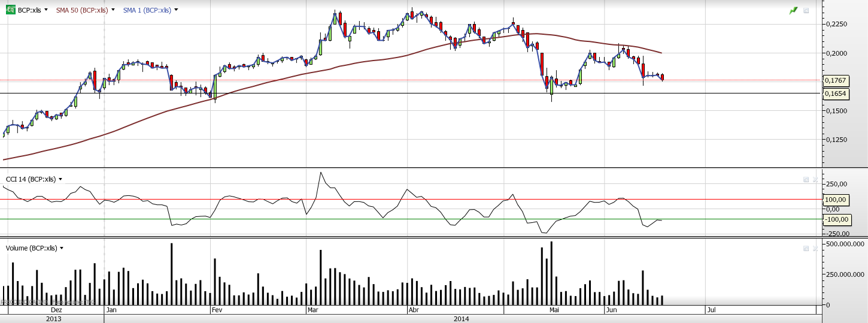This screenshot has width=868, height=323.
Task: Open the Volume (BCP:xlis) dropdown menu
Action: (x=62, y=248)
